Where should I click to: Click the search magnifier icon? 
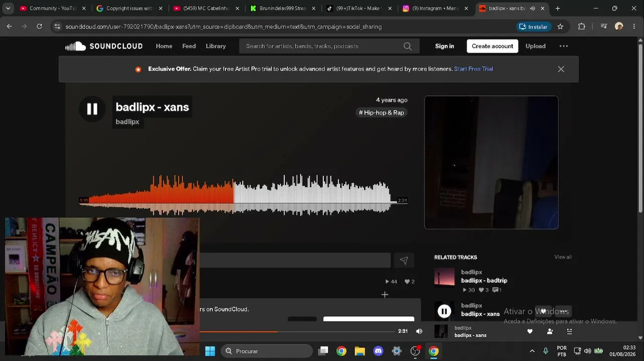point(408,46)
